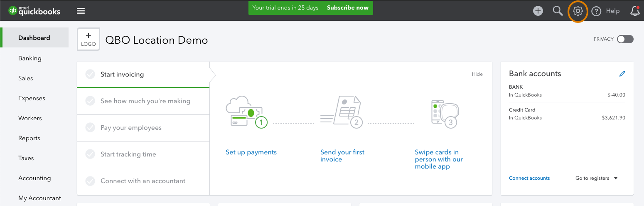Edit bank accounts with pencil icon
This screenshot has height=206, width=644.
pyautogui.click(x=622, y=74)
